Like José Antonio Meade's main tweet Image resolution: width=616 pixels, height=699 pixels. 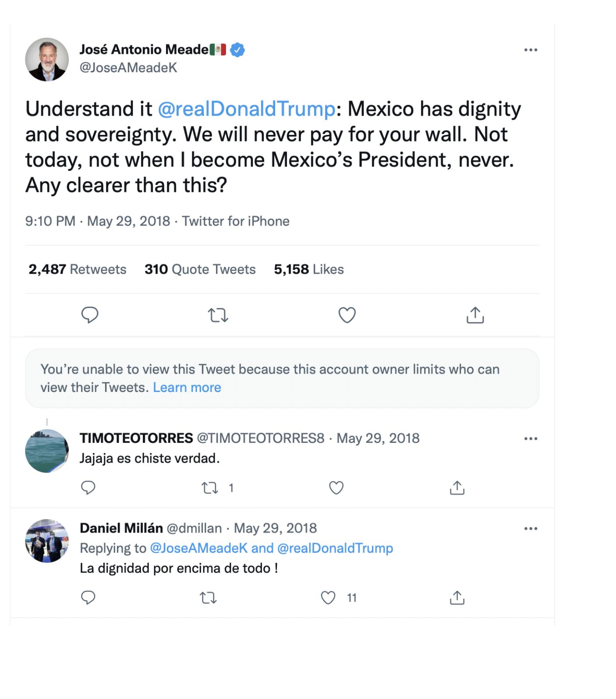(347, 315)
